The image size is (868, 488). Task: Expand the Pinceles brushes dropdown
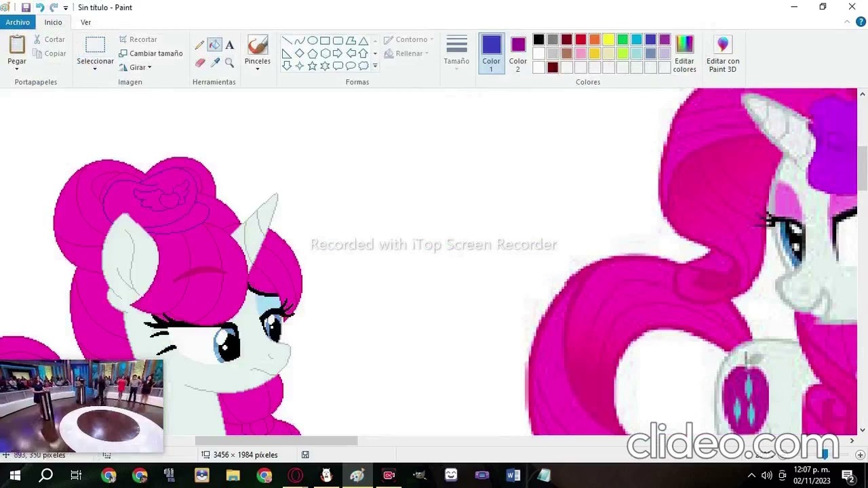pyautogui.click(x=258, y=69)
